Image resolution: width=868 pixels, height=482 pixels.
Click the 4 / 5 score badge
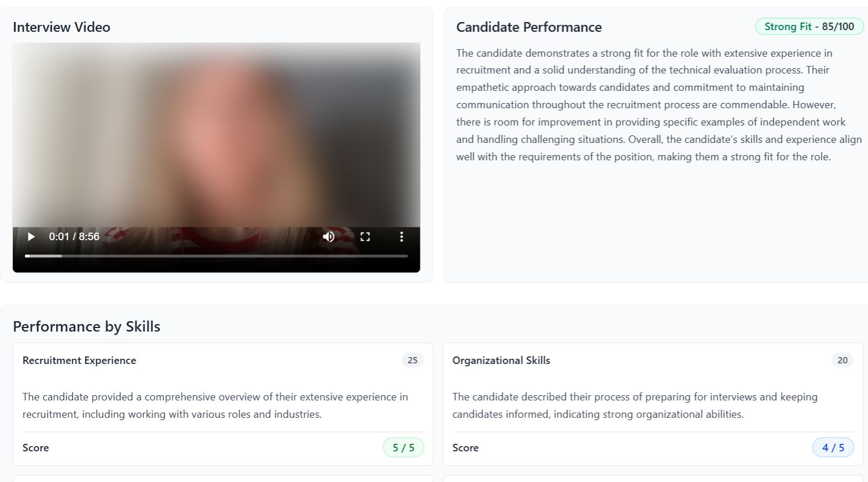point(833,447)
